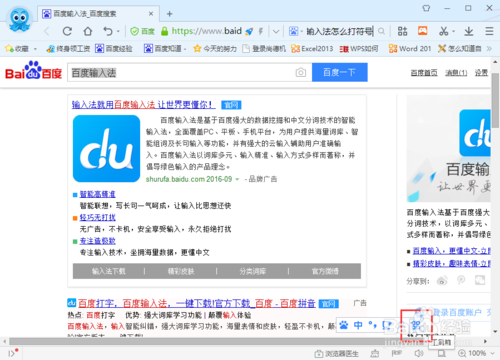500x360 pixels.
Task: Open the 专注造极致 link
Action: click(97, 241)
